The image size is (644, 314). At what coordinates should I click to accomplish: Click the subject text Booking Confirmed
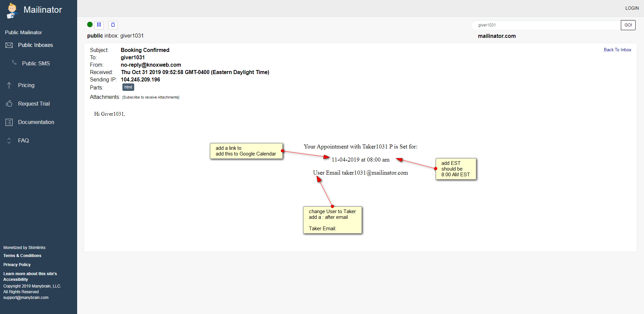(145, 50)
